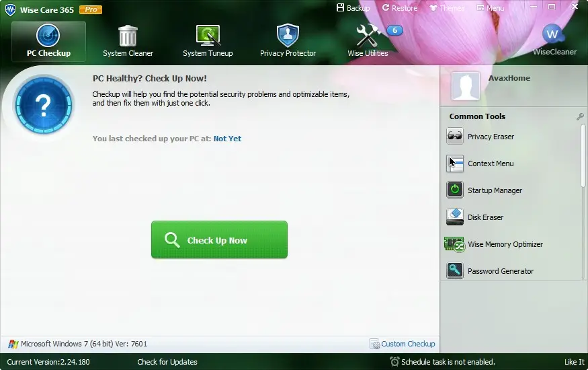Click the Wise Care 365 shield logo
The height and width of the screenshot is (370, 588).
11,9
